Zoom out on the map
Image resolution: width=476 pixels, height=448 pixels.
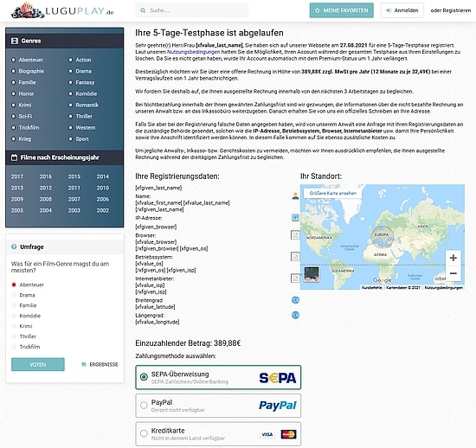click(x=453, y=273)
